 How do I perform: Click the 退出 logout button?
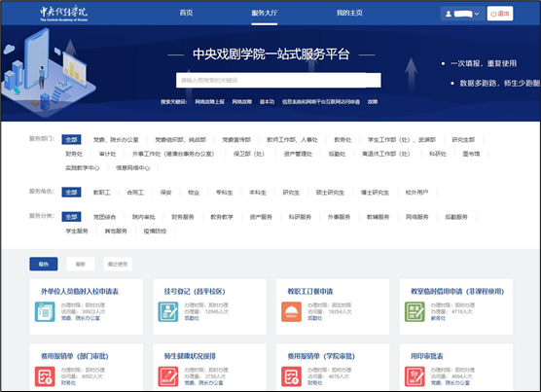[500, 14]
